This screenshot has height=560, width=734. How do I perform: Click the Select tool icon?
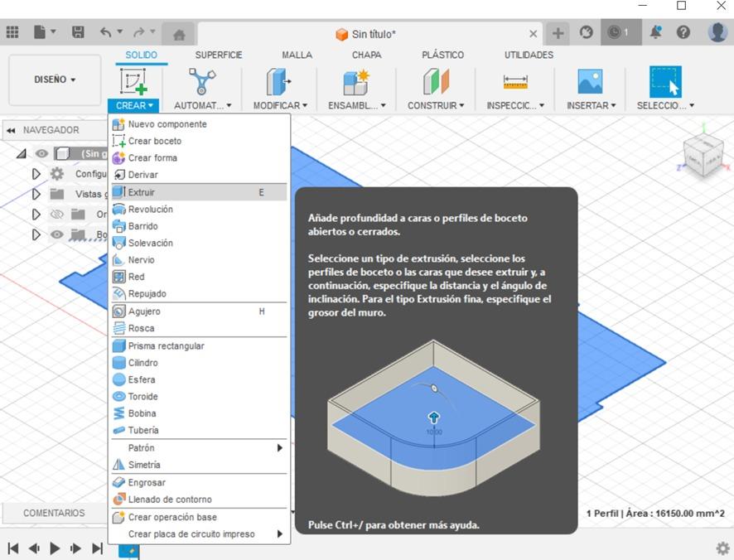(665, 81)
